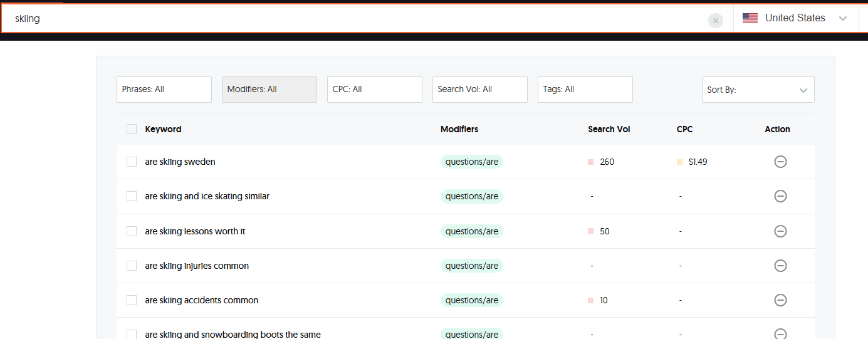Remove 'are skiing lessons worth it' row
868x339 pixels.
780,231
